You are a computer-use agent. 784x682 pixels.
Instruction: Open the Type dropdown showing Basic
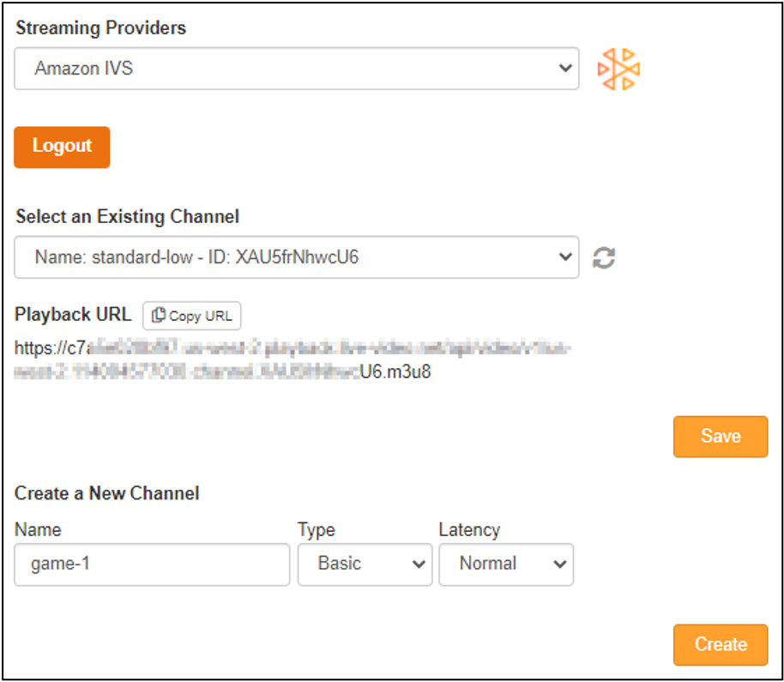(365, 564)
